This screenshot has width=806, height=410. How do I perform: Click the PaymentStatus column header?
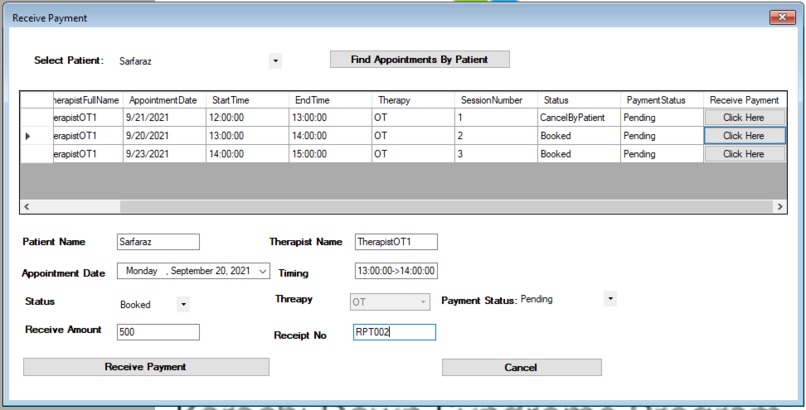[x=662, y=100]
